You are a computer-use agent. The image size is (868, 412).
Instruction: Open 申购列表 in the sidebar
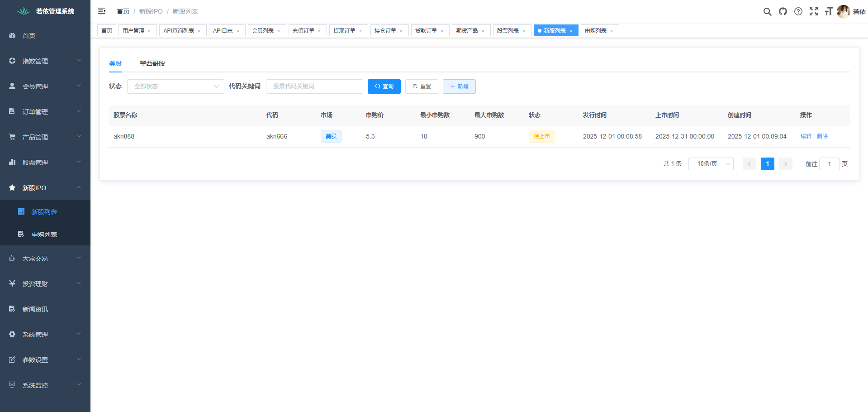pos(44,235)
